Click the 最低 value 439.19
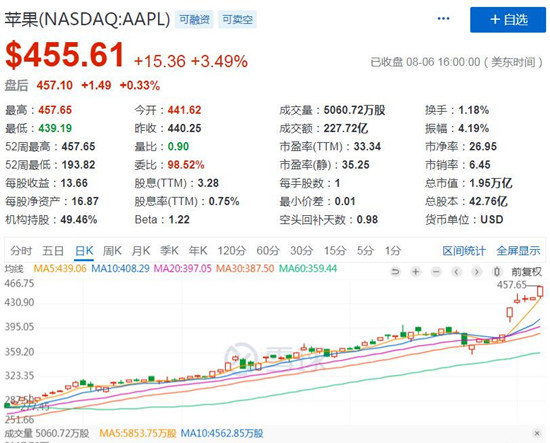Screen dimensions: 550x443 pos(55,128)
